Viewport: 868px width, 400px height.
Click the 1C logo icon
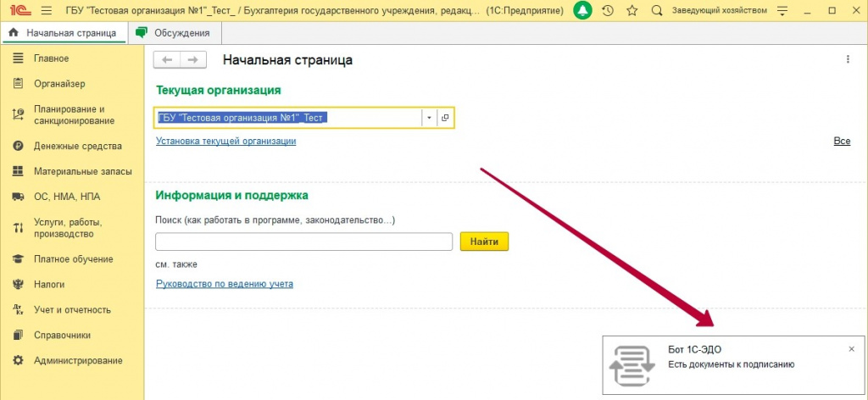click(x=20, y=10)
